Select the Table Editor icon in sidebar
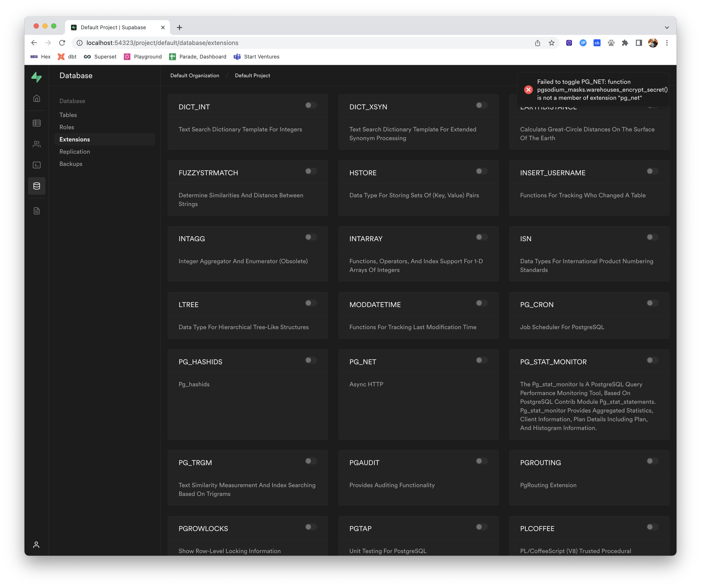This screenshot has width=701, height=588. [37, 123]
